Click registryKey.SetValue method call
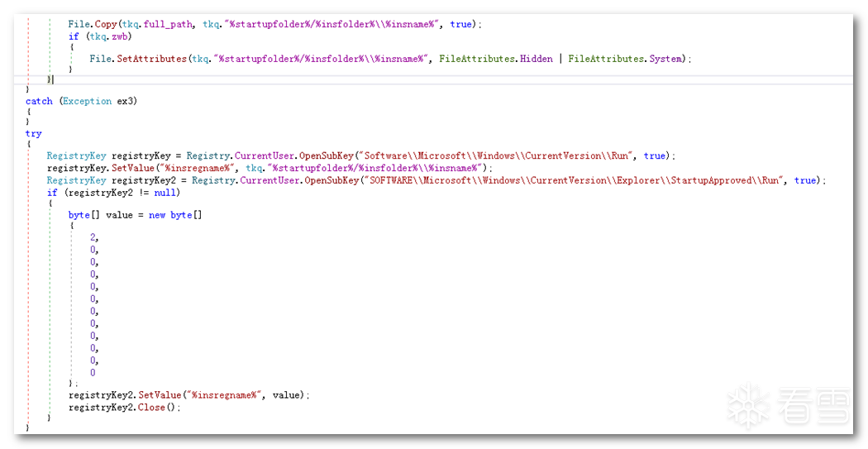868x449 pixels. click(x=101, y=168)
